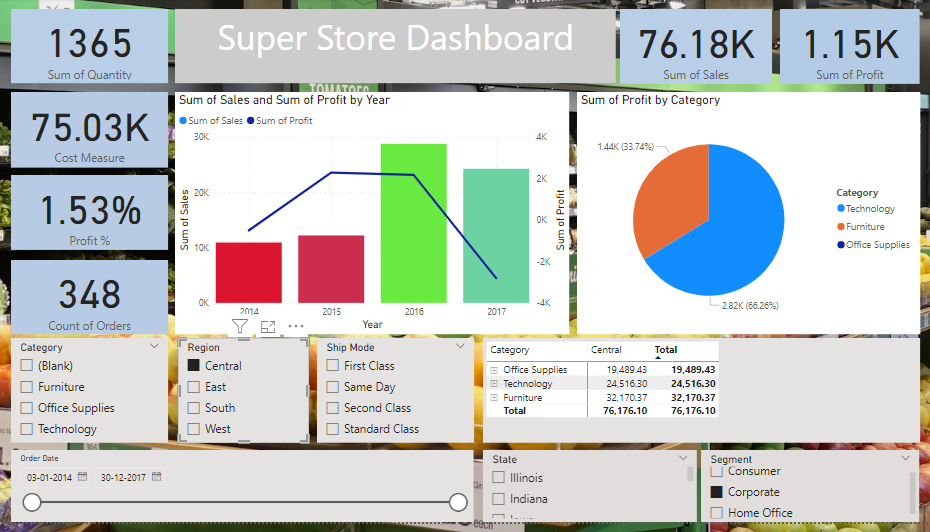The width and height of the screenshot is (930, 532).
Task: Uncheck the Central region checkbox
Action: (x=193, y=365)
